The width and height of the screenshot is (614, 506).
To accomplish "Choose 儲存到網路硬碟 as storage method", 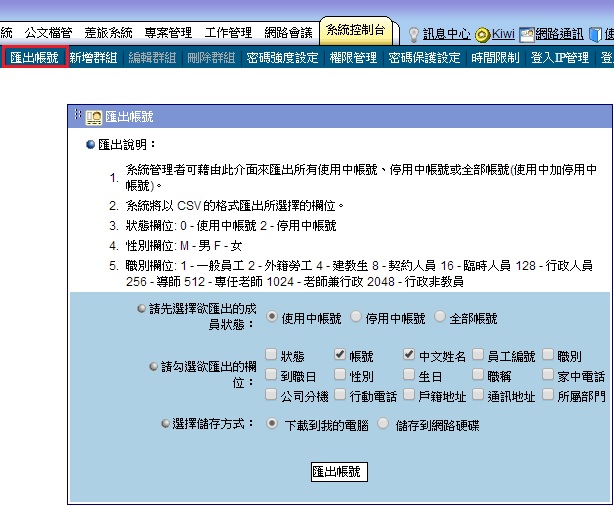I will (x=383, y=423).
